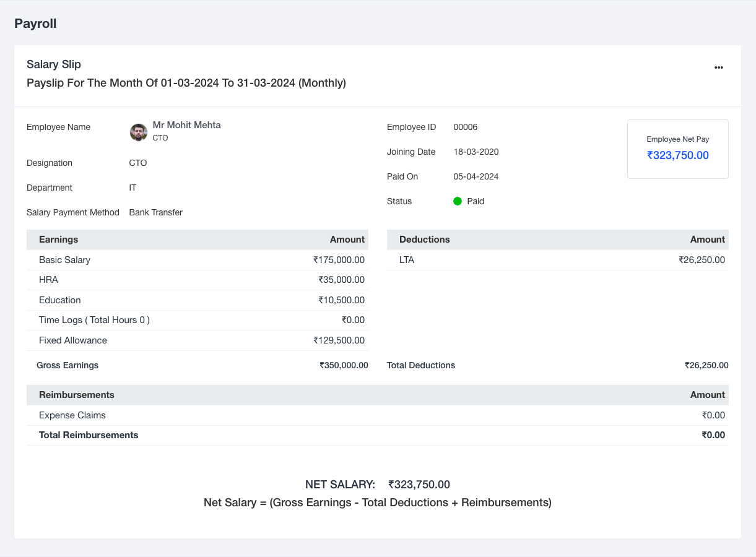
Task: Select the HRA earnings row
Action: (x=197, y=280)
